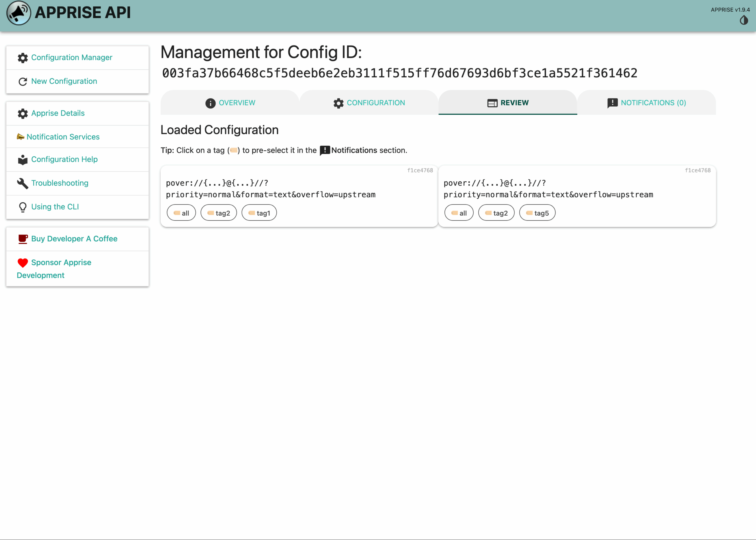Image resolution: width=756 pixels, height=540 pixels.
Task: Switch to the Notifications (0) tab
Action: 646,103
